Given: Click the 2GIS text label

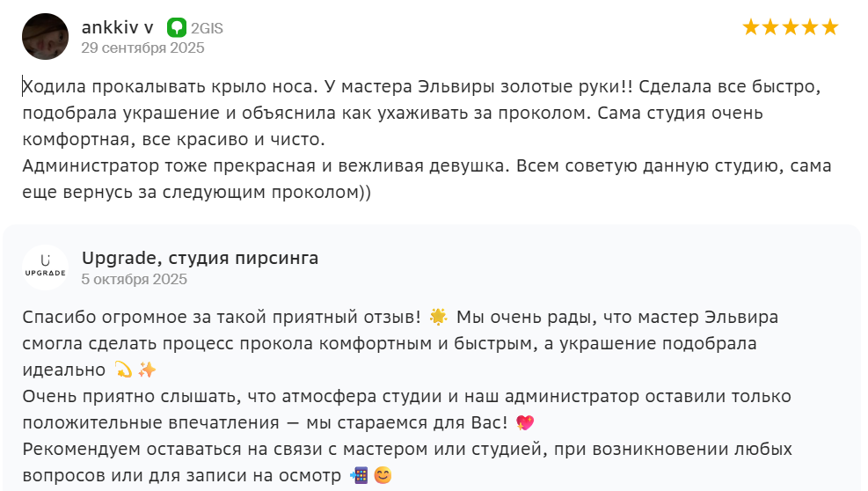Looking at the screenshot, I should click(x=207, y=28).
